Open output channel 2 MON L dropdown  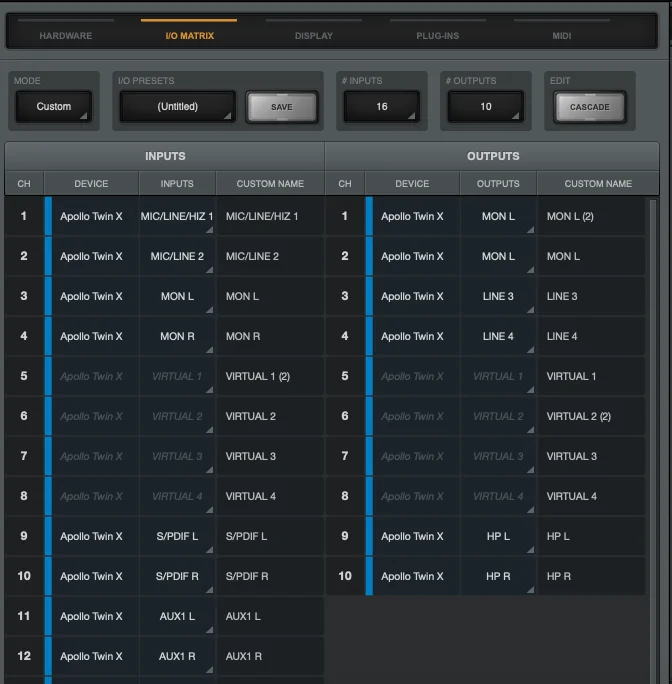(x=498, y=256)
